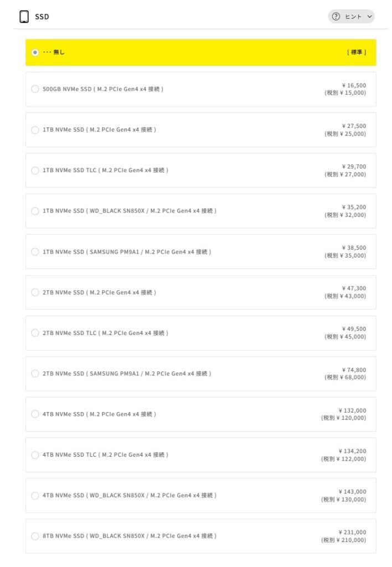Click the ¥16,500 price of 500GB SSD

pyautogui.click(x=354, y=85)
